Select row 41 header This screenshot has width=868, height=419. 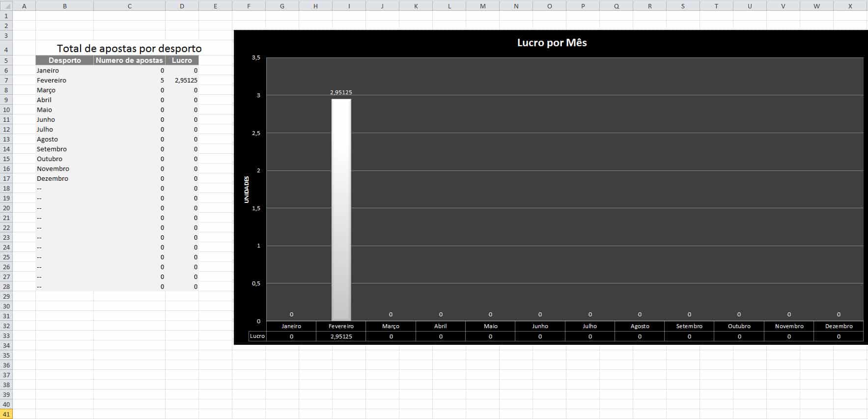pyautogui.click(x=6, y=414)
